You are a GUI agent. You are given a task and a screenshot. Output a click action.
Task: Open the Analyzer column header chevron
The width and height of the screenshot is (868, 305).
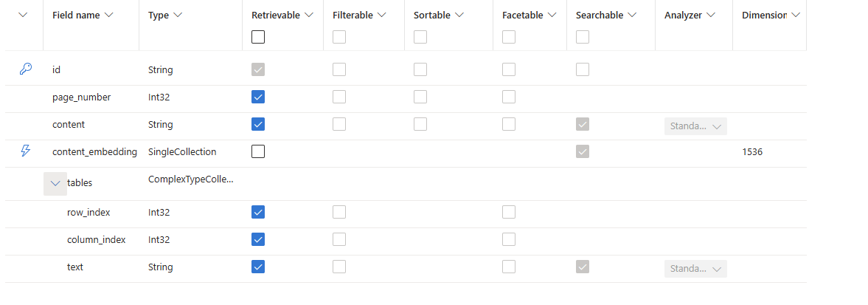click(x=711, y=15)
